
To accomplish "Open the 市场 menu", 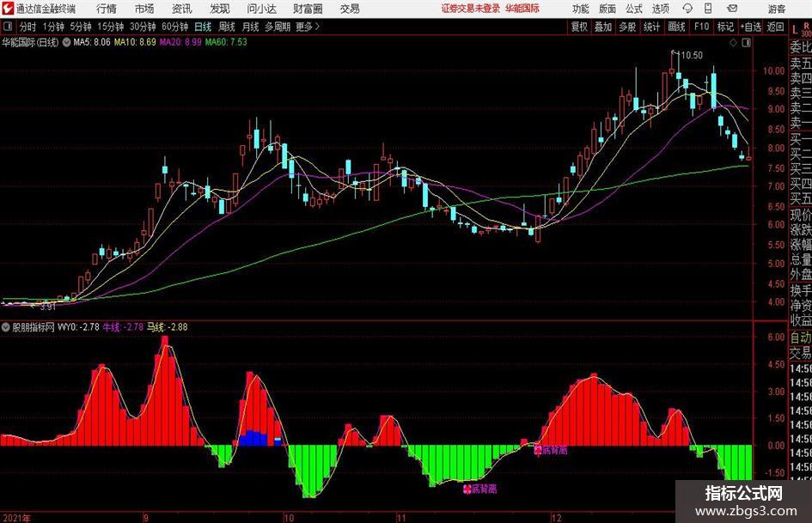I will tap(144, 9).
